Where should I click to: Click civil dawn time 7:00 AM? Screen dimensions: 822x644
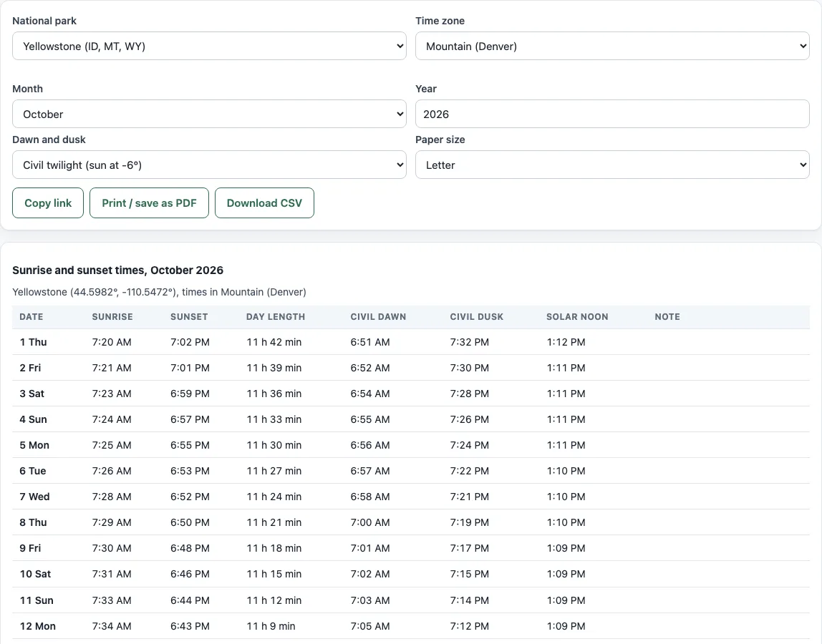370,522
